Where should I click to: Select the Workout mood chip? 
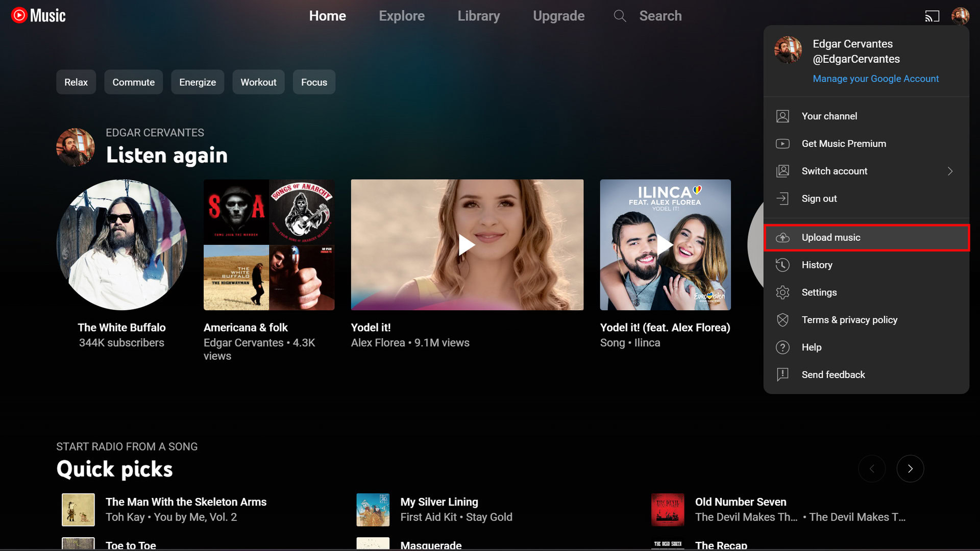[x=258, y=82]
